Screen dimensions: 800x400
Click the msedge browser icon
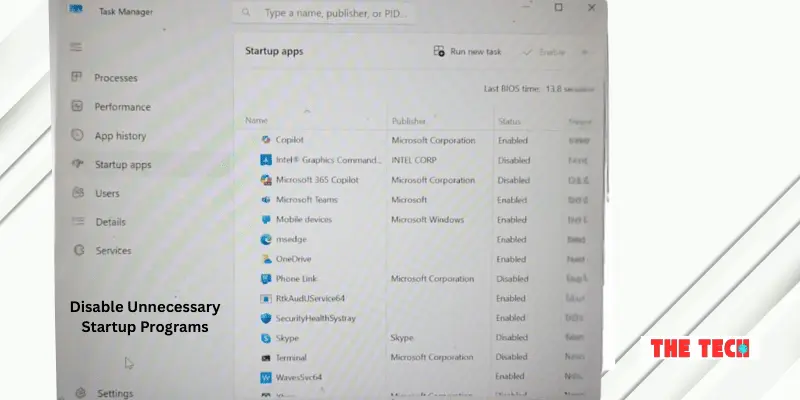click(x=266, y=239)
